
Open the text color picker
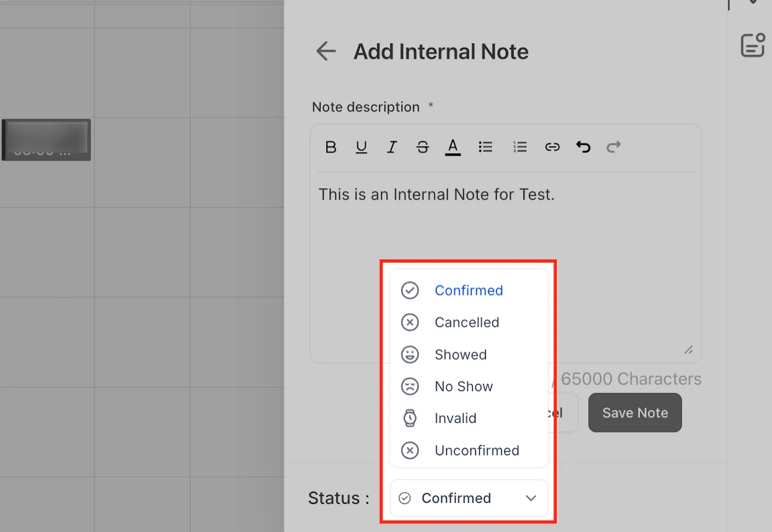click(453, 147)
